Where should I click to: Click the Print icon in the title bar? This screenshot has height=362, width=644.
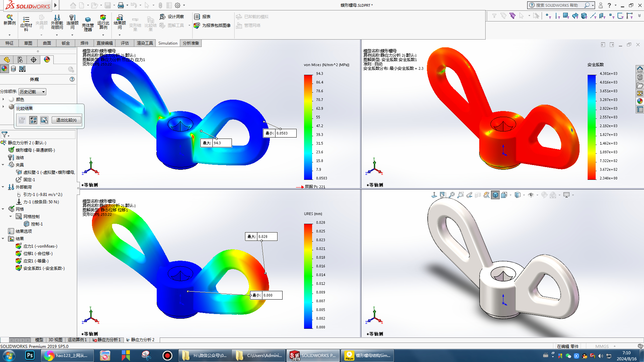point(120,5)
